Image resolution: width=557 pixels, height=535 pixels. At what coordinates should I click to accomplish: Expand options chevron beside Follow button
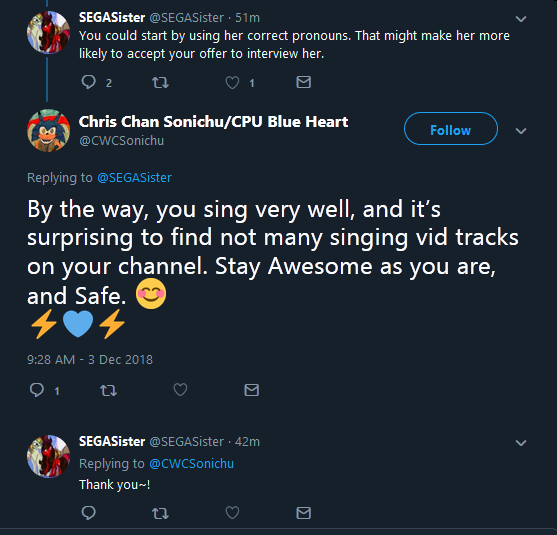(521, 131)
